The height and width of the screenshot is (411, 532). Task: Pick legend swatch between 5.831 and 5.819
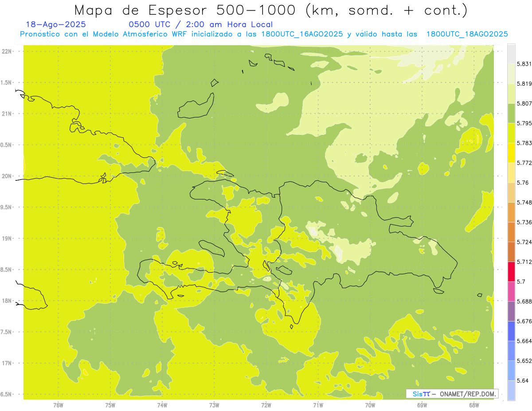pos(511,74)
